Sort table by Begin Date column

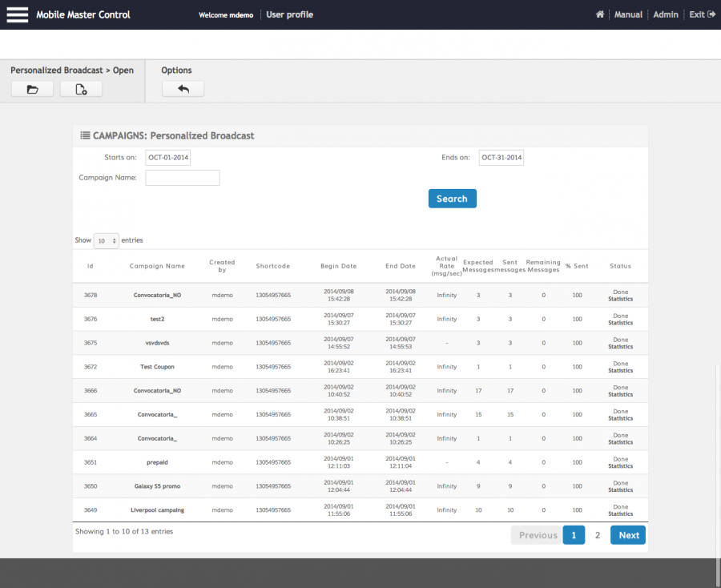pyautogui.click(x=338, y=266)
